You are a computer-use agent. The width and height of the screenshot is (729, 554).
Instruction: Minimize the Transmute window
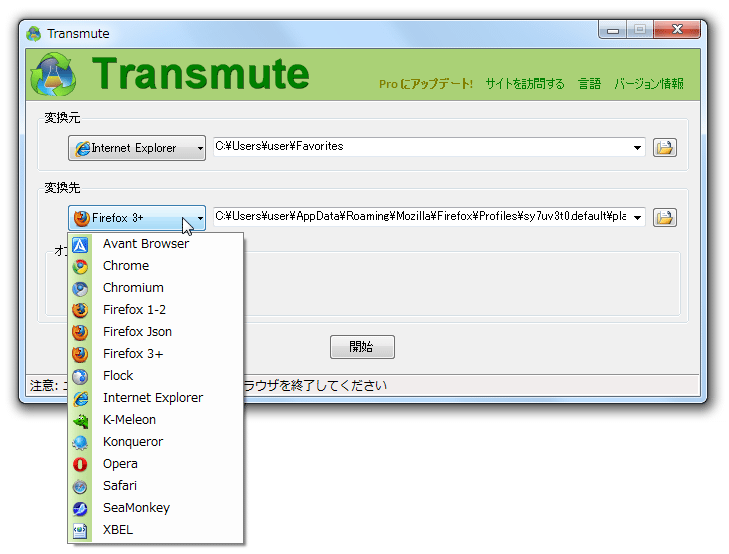[x=613, y=30]
